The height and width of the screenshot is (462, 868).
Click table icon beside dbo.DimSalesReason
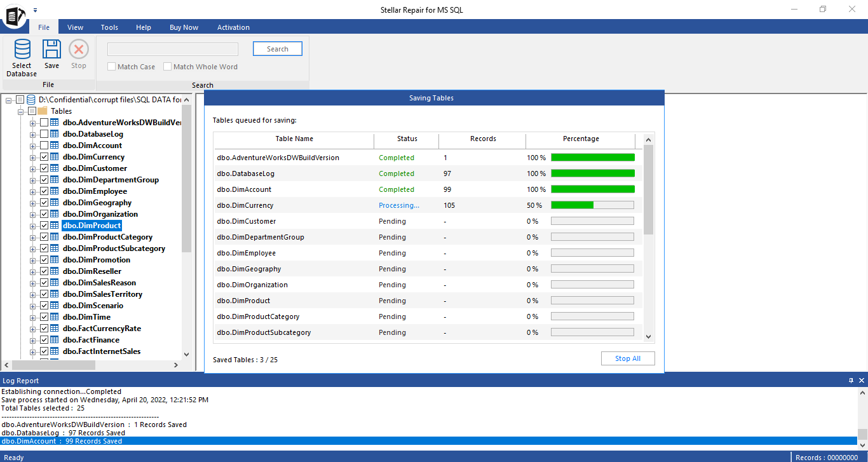[55, 283]
